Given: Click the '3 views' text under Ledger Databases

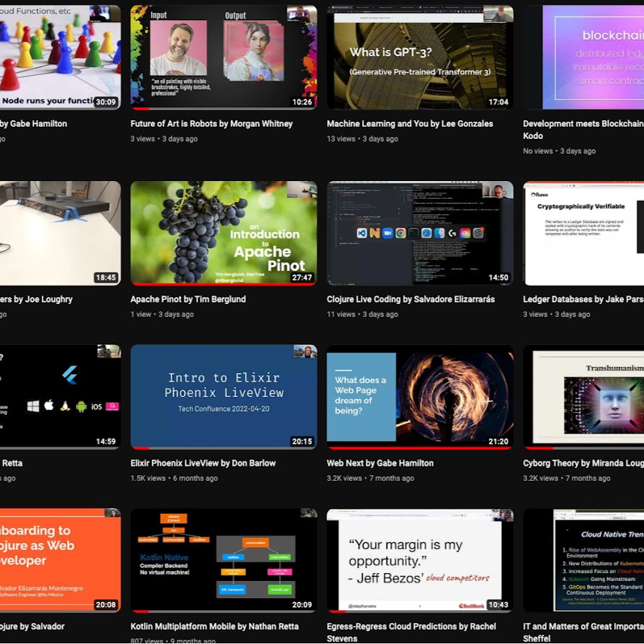Looking at the screenshot, I should [x=535, y=314].
